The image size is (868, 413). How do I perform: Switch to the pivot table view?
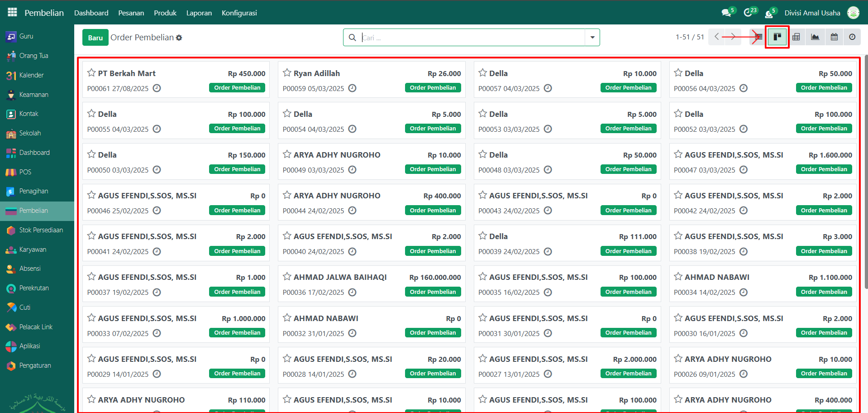click(796, 37)
